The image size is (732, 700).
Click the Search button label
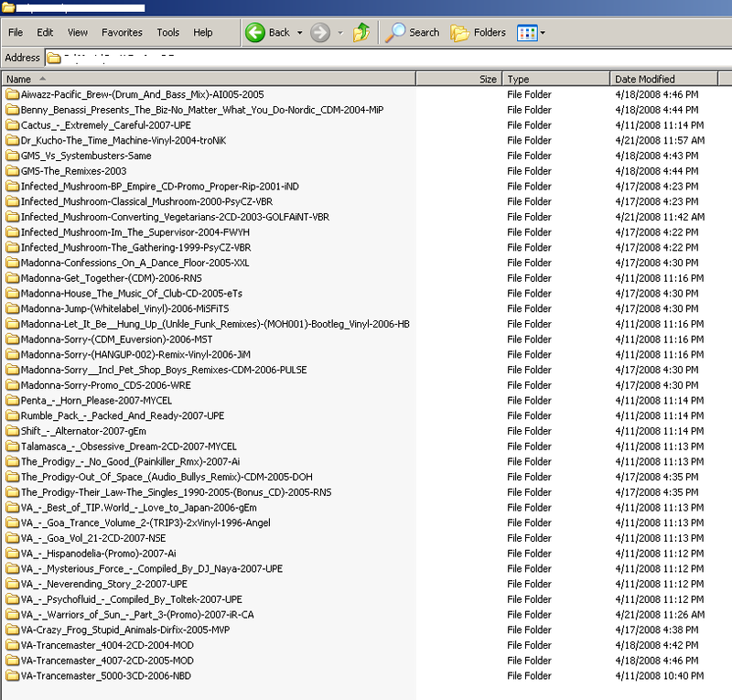(425, 32)
